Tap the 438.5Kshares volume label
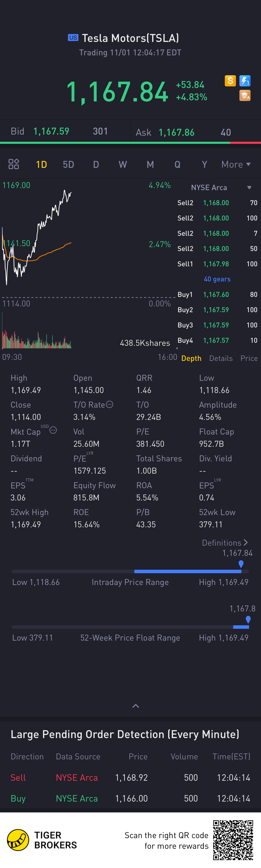This screenshot has width=261, height=868. tap(145, 343)
